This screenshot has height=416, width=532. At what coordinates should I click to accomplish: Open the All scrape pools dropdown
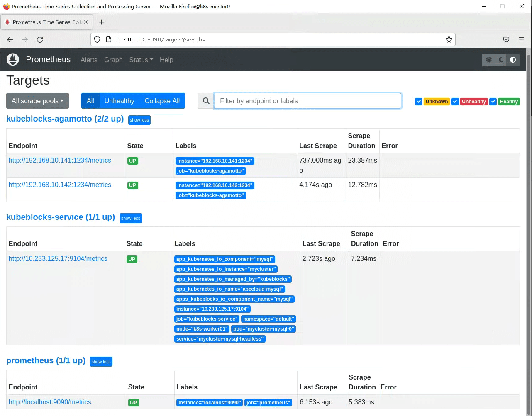(x=37, y=101)
